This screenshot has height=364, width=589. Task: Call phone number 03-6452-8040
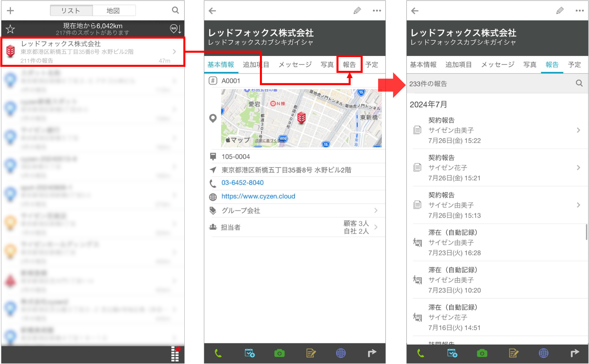tap(242, 183)
